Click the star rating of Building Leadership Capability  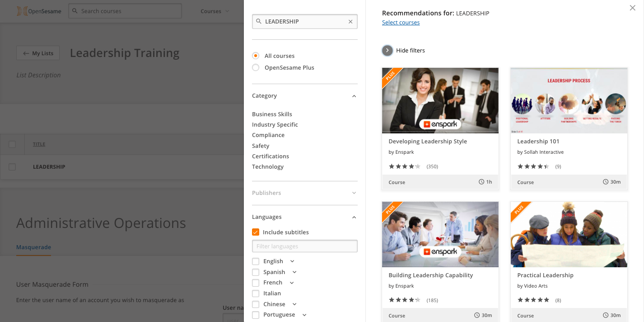(x=405, y=300)
